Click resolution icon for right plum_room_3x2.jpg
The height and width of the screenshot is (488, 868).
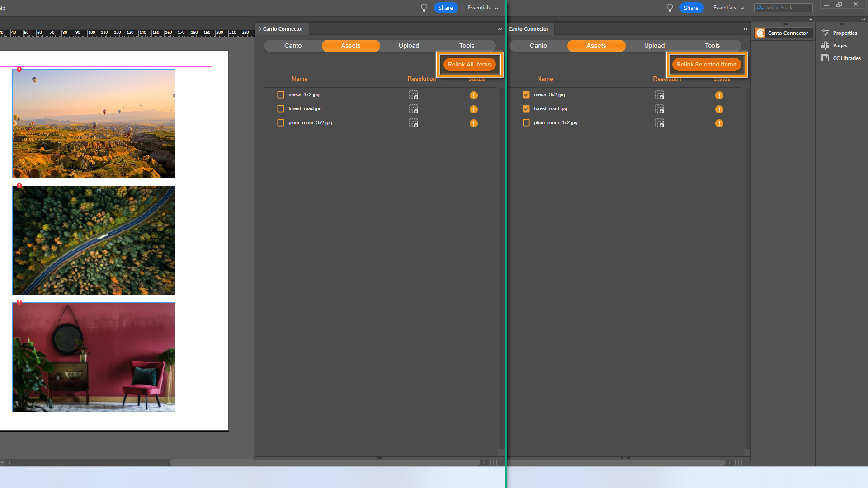coord(659,123)
